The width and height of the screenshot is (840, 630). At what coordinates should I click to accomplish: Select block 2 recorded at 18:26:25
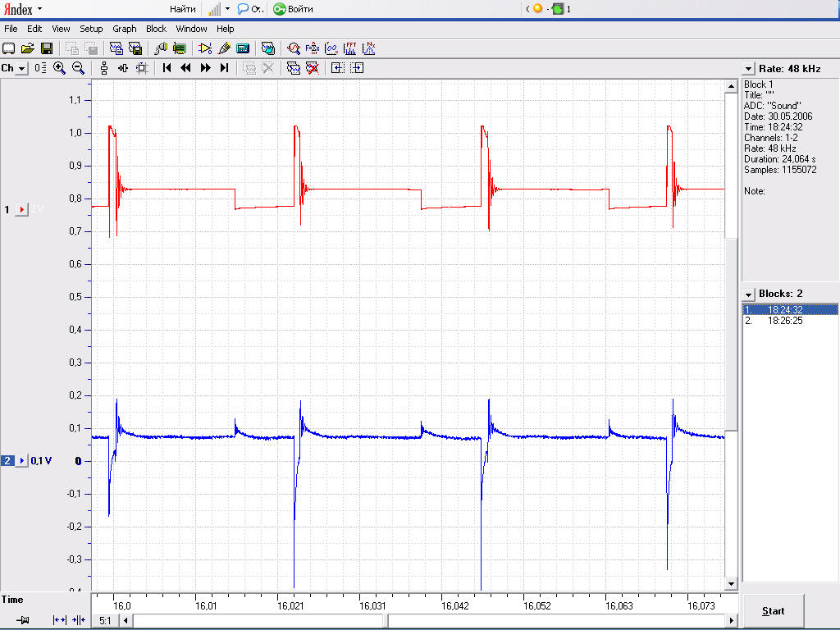point(790,321)
